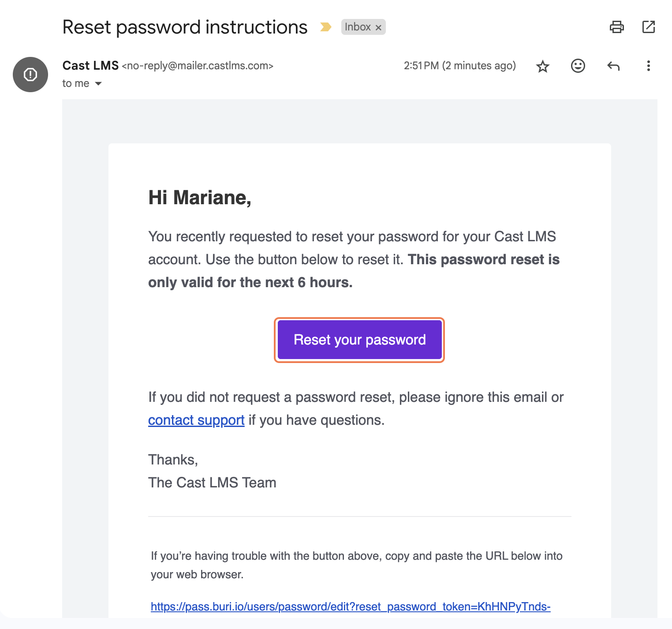Viewport: 672px width, 629px height.
Task: Click the sender name Cast LMS
Action: (90, 66)
